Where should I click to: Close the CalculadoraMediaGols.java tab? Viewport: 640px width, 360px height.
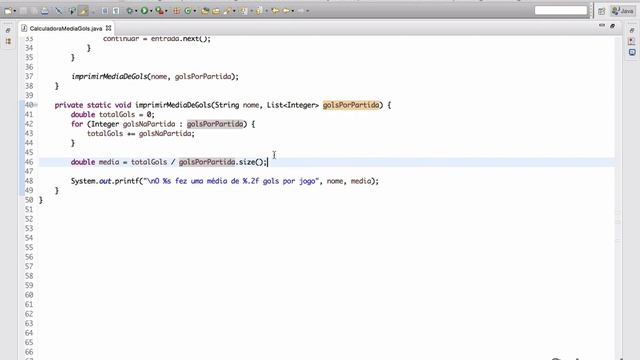109,28
